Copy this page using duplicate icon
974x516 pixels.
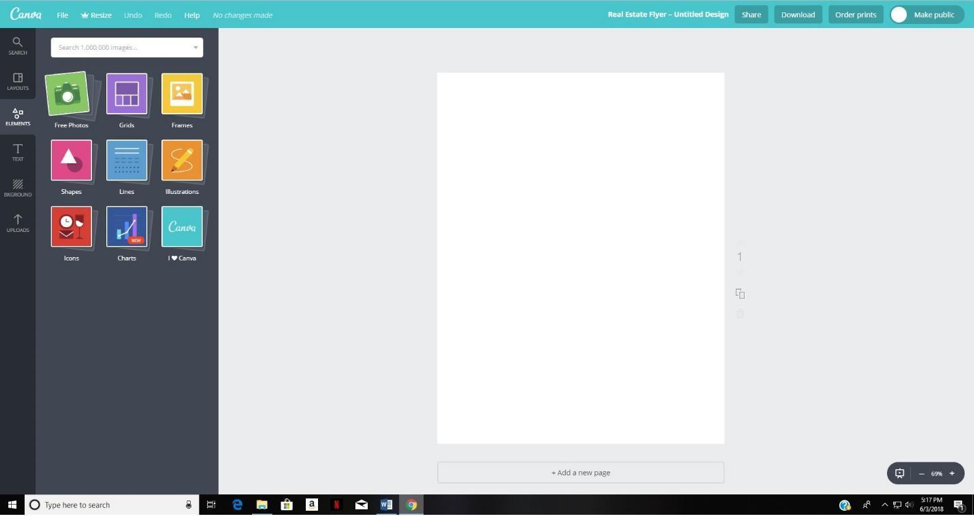(740, 294)
